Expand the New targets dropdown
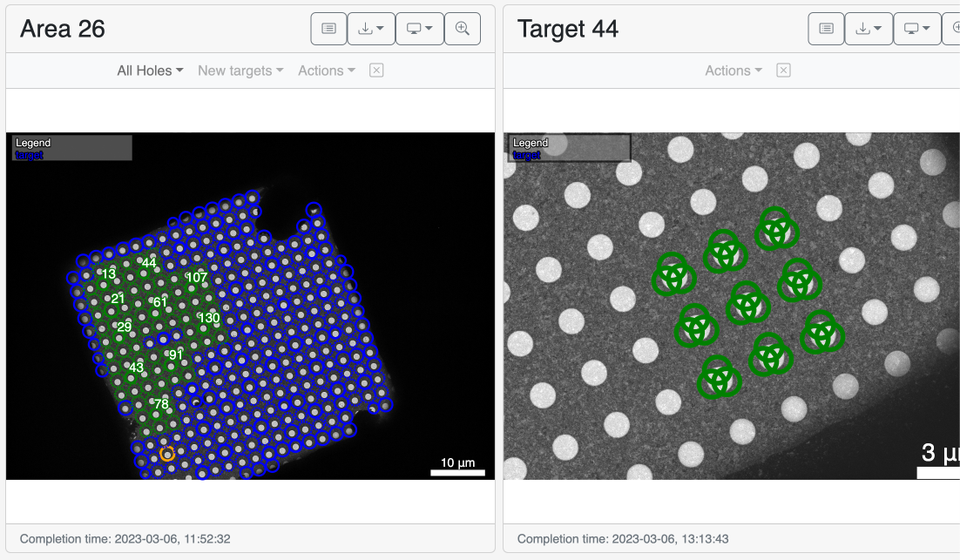The height and width of the screenshot is (560, 960). coord(240,71)
